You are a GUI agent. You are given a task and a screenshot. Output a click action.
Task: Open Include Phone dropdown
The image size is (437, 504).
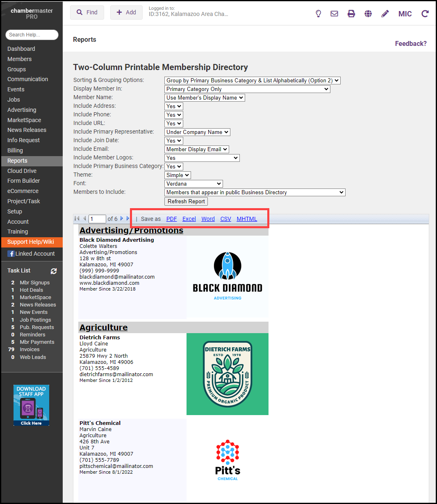pos(173,115)
